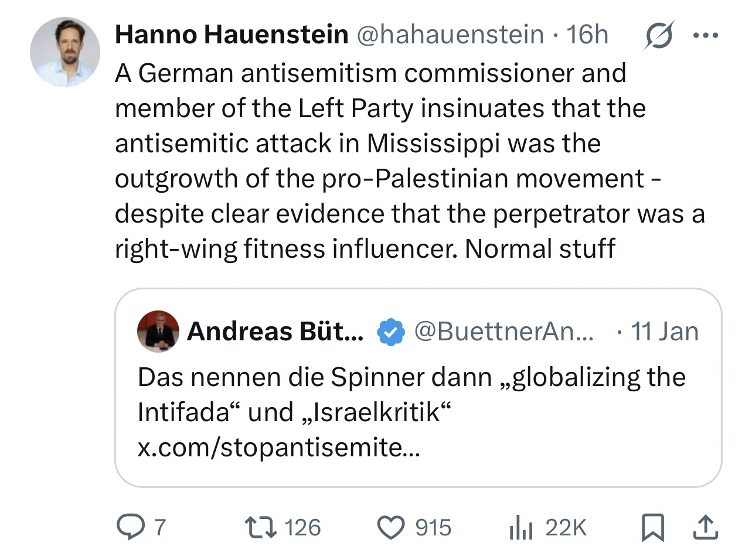
Task: Click the 16h timestamp
Action: pyautogui.click(x=587, y=35)
